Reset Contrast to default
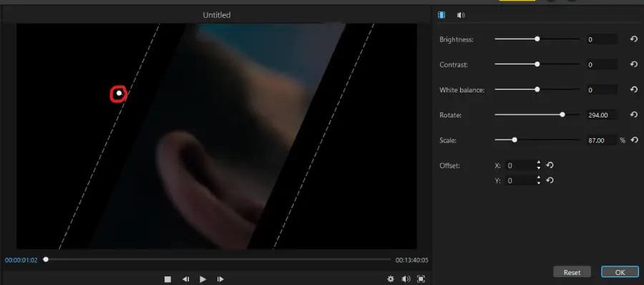The image size is (644, 285). pos(634,64)
